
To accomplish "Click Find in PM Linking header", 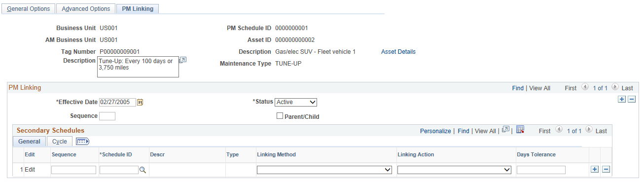I will click(518, 88).
